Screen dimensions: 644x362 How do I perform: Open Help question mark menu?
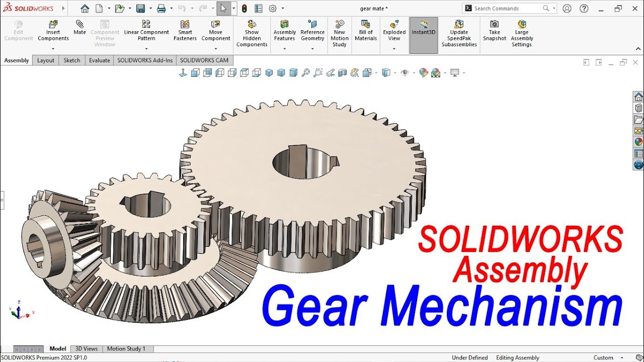pyautogui.click(x=584, y=9)
